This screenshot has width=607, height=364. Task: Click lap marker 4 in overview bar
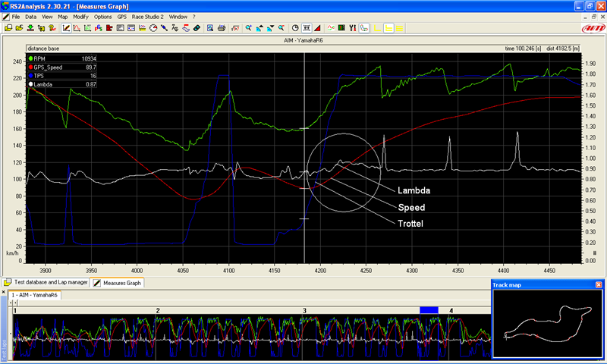coord(451,311)
